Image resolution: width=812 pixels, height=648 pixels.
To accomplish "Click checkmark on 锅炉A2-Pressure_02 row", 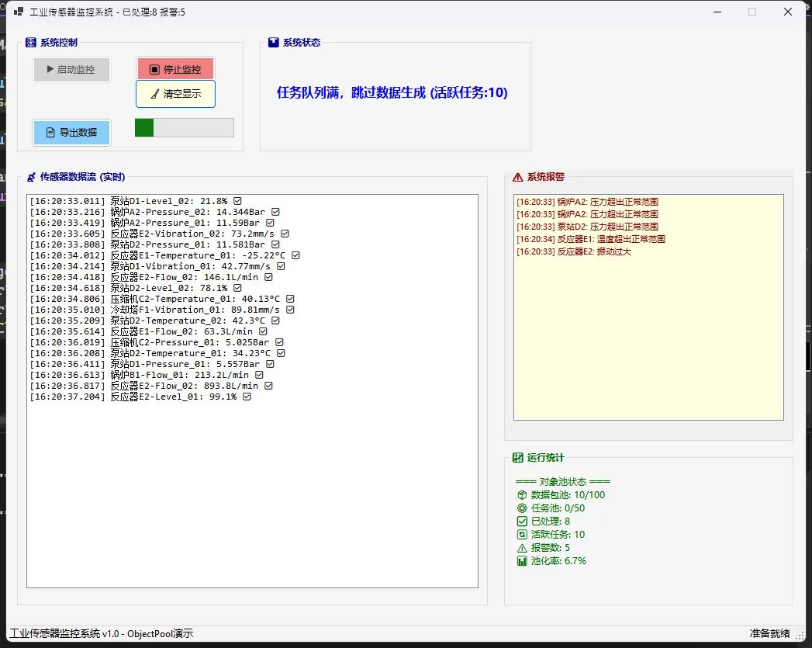I will click(275, 212).
